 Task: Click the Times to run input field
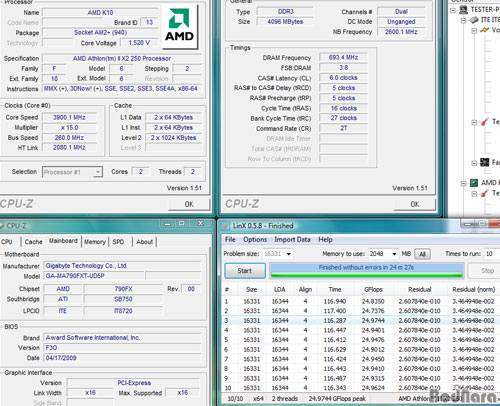click(492, 254)
